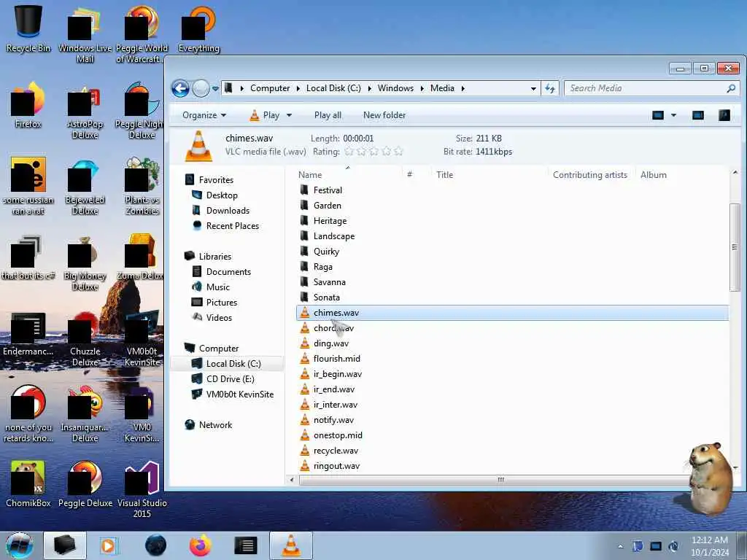Click the change view icon
The height and width of the screenshot is (560, 747).
tap(658, 115)
